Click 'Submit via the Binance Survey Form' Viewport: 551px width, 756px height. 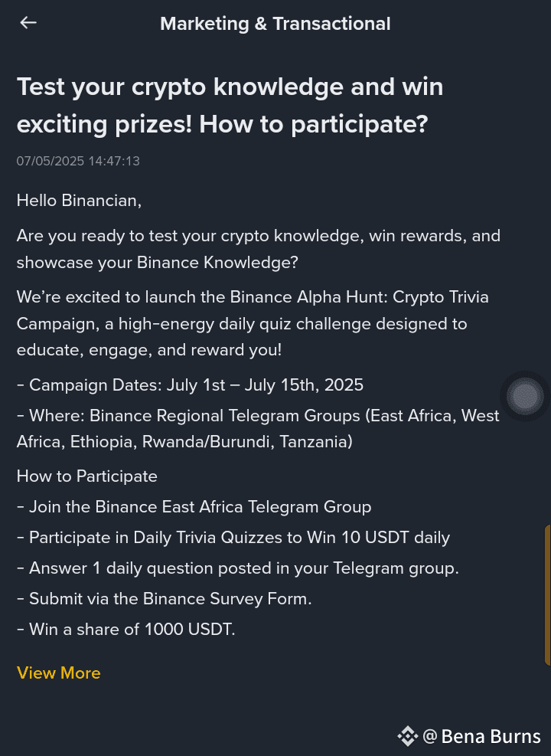[x=165, y=598]
